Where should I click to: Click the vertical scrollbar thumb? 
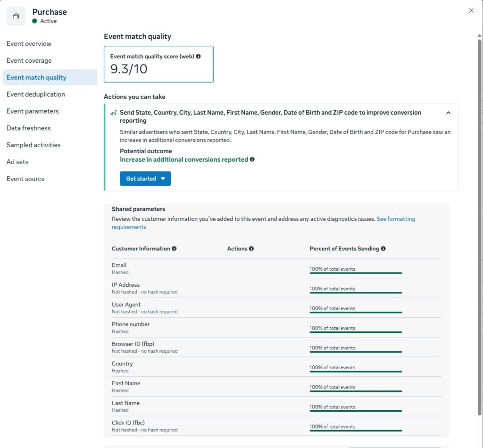480,226
